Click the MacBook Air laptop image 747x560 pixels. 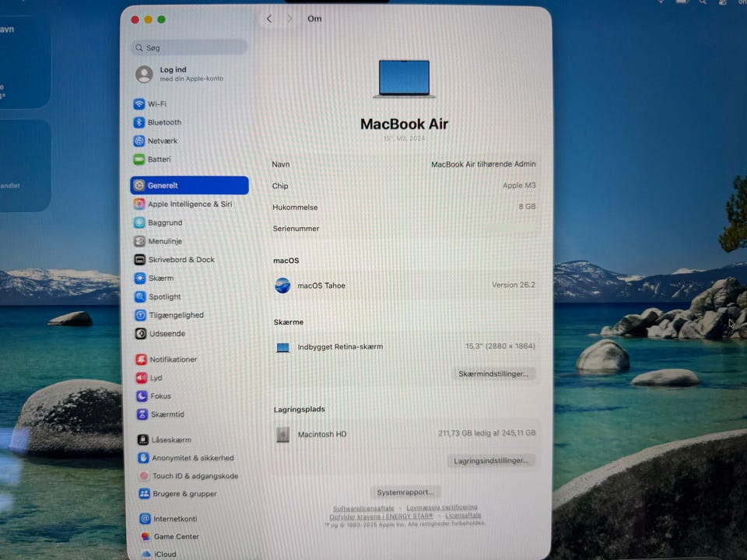click(404, 79)
